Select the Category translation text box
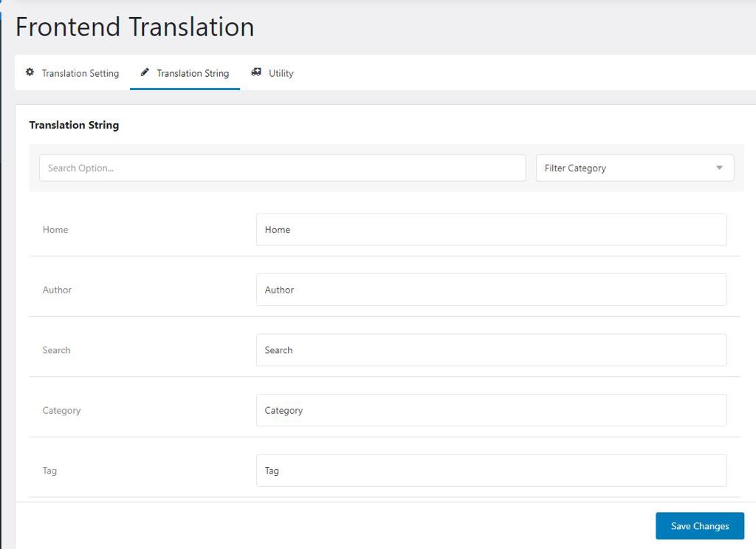This screenshot has width=756, height=549. 490,410
